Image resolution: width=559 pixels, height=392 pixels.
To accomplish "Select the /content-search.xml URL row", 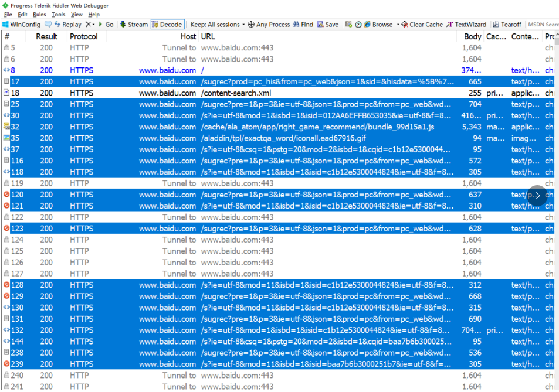I will tap(236, 93).
